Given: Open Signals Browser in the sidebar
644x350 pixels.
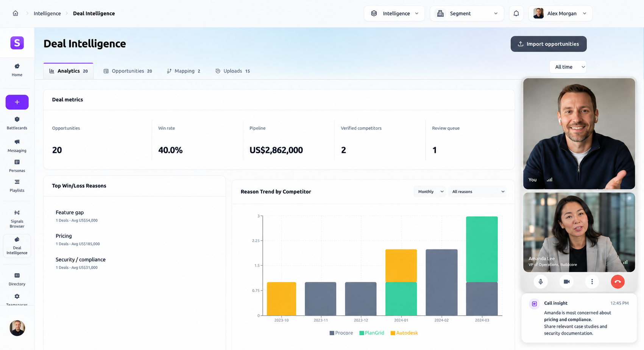Looking at the screenshot, I should click(x=17, y=219).
